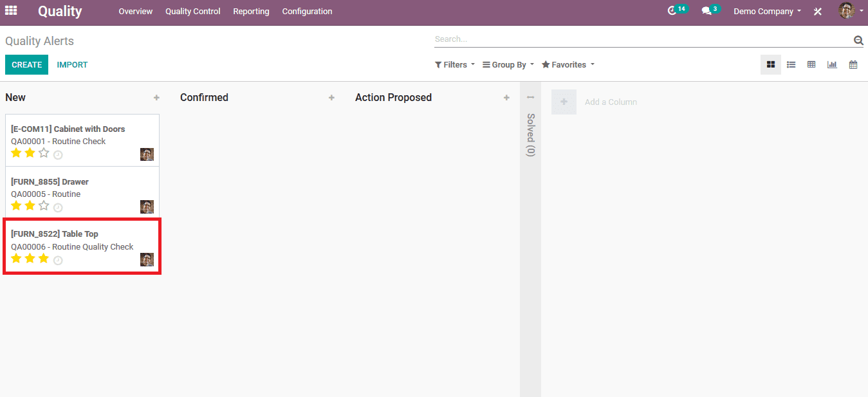
Task: Quick add card in Action Proposed column
Action: tap(506, 98)
